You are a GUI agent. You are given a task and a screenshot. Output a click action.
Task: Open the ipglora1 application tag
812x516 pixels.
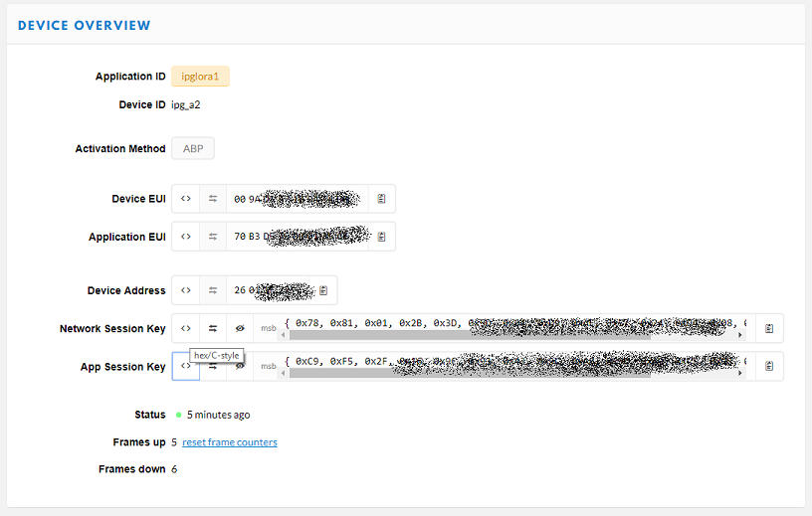pyautogui.click(x=201, y=77)
